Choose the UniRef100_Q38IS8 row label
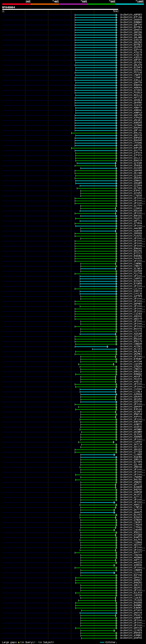Viewport: 146px width, 644px height. 131,40
